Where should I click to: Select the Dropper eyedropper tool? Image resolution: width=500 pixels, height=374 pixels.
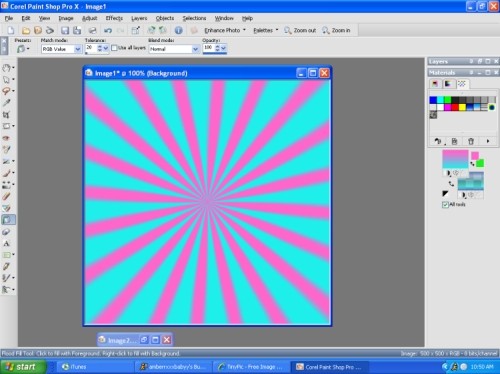6,103
